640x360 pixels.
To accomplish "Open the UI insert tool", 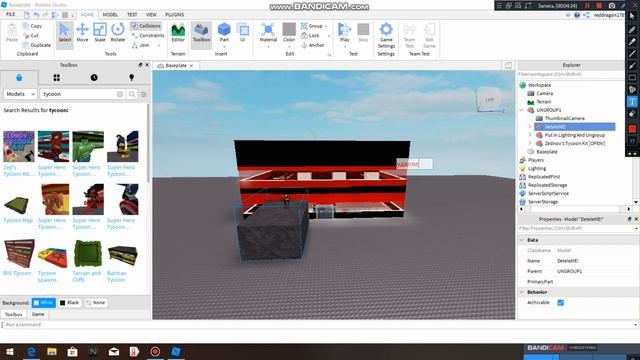I will pyautogui.click(x=242, y=33).
